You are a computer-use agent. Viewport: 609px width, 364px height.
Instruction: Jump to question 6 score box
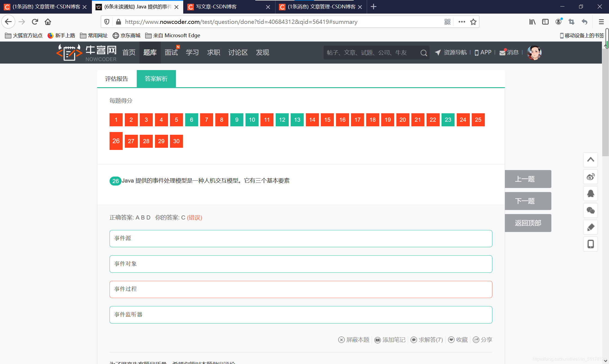click(192, 120)
